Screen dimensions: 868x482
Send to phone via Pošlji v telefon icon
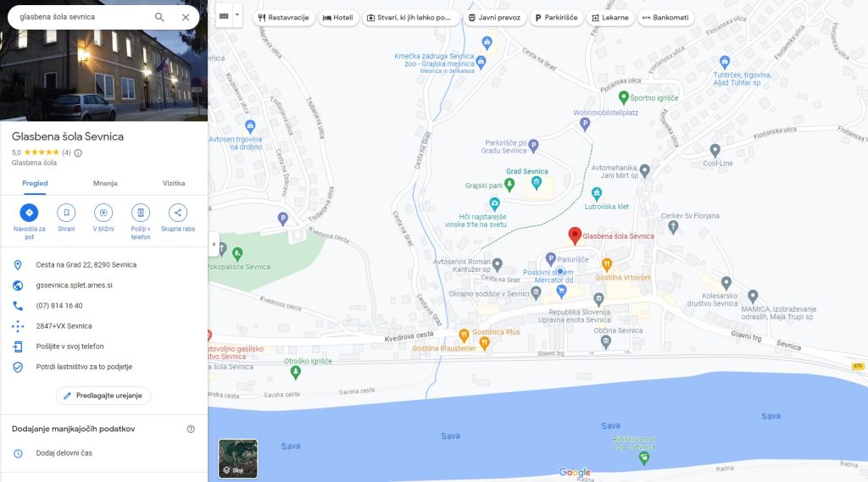(x=141, y=213)
